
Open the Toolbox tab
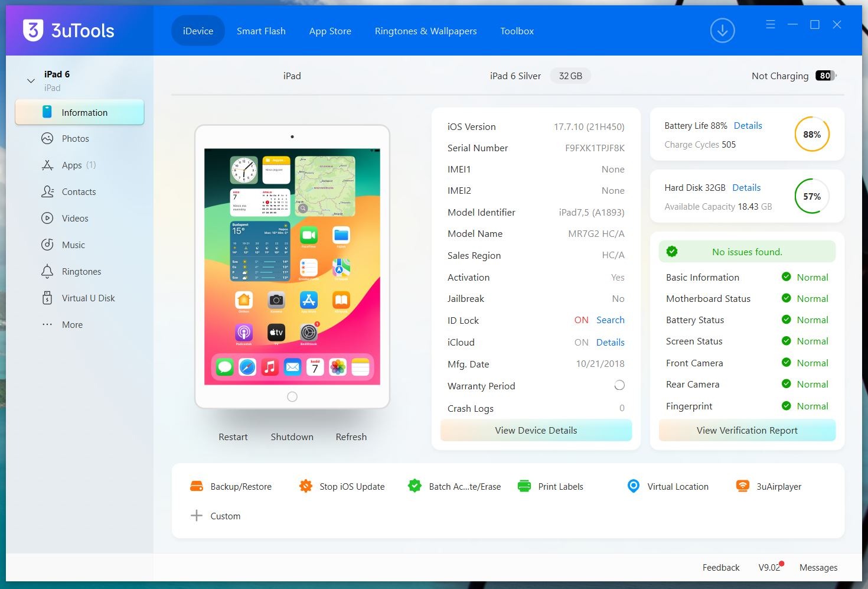tap(517, 31)
